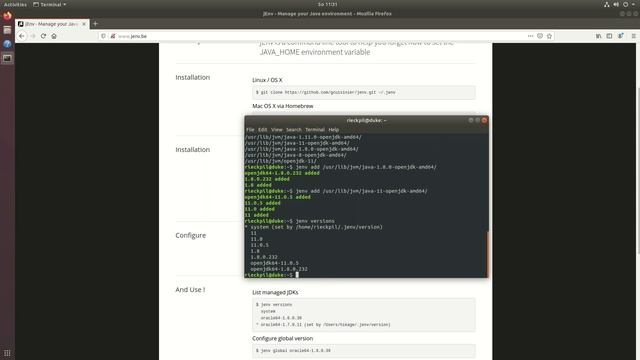The image size is (640, 360).
Task: Click the terminal scrollbar handle
Action: [x=487, y=254]
